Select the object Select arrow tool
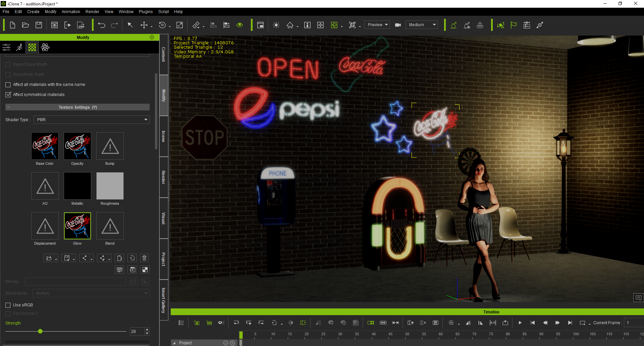Viewport: 644px width, 346px height. (130, 25)
